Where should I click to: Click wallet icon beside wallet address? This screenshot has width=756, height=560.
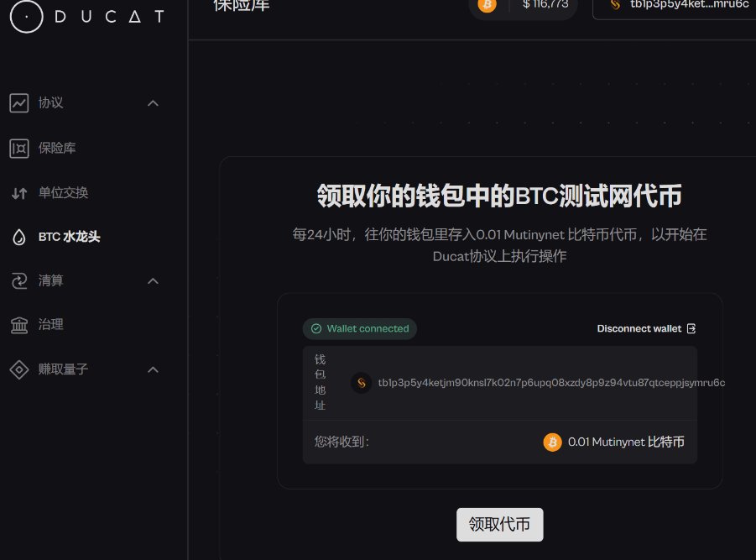point(361,384)
